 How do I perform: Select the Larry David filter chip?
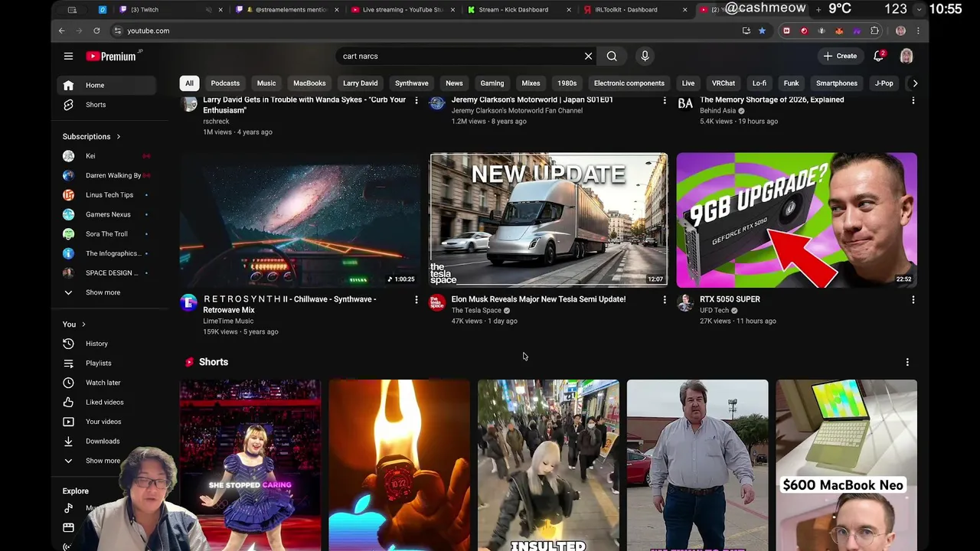coord(360,83)
